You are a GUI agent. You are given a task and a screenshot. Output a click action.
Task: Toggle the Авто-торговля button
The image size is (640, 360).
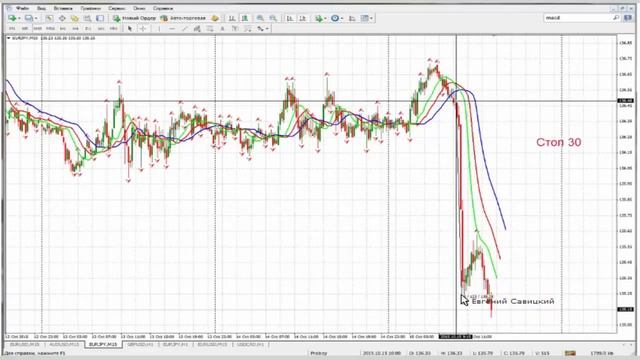(x=184, y=18)
